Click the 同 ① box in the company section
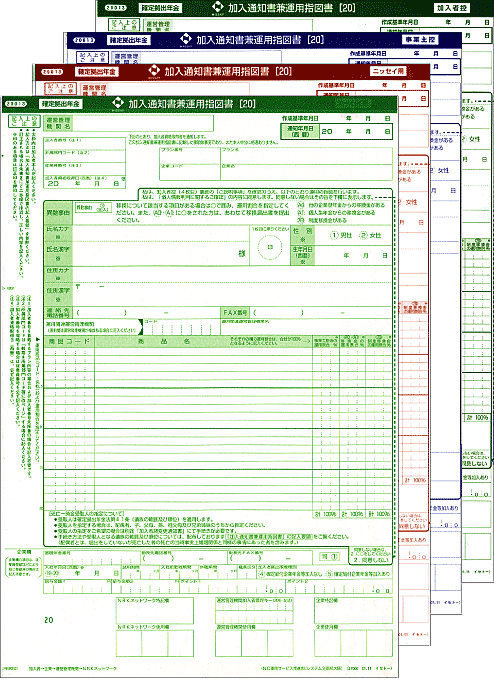This screenshot has height=682, width=494. coord(330,557)
